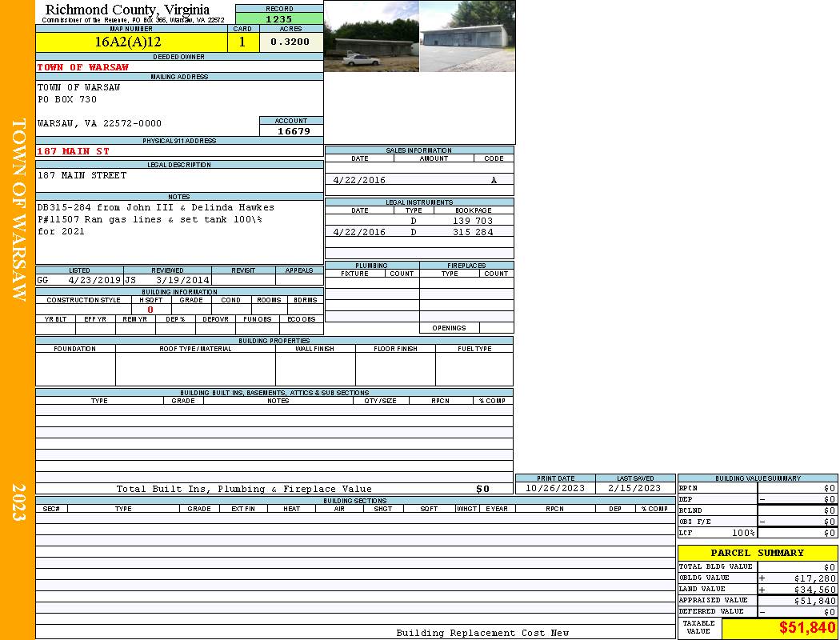The height and width of the screenshot is (640, 840).
Task: Click reviewed date 3/19/2014
Action: [182, 280]
